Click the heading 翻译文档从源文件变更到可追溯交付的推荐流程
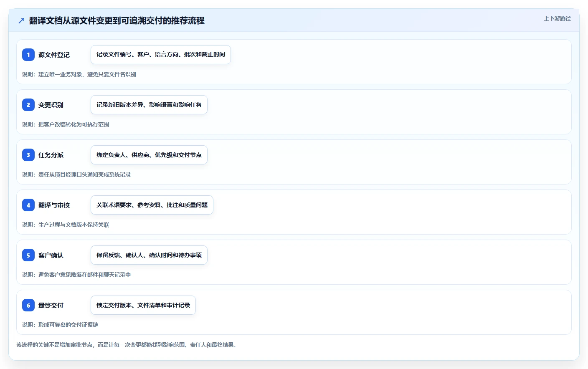Screen dimensions: 588x369 point(117,20)
